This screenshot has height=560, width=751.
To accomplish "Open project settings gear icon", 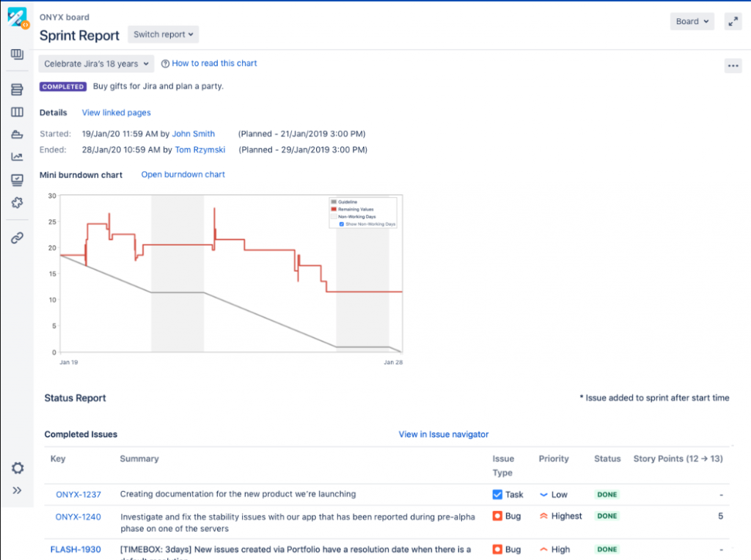I will [17, 468].
